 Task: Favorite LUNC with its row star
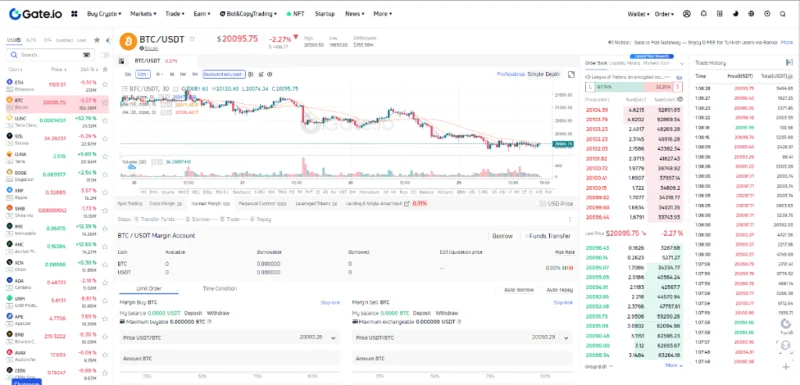pos(105,121)
